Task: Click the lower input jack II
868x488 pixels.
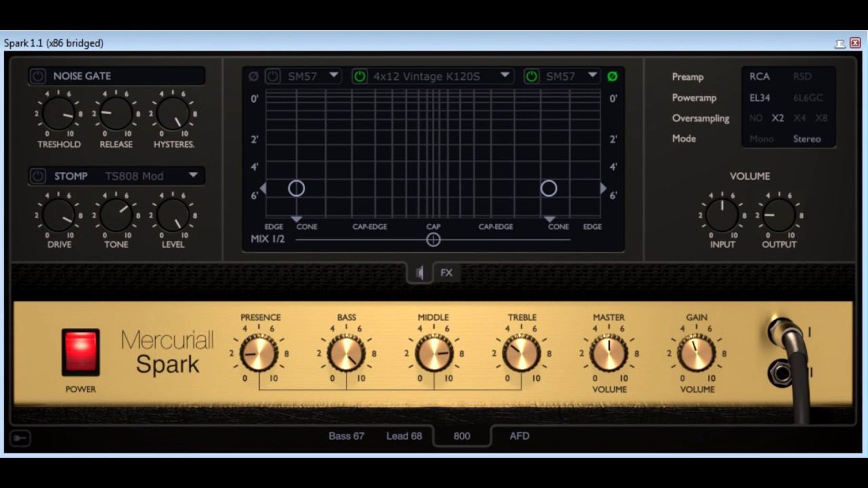Action: (x=781, y=373)
